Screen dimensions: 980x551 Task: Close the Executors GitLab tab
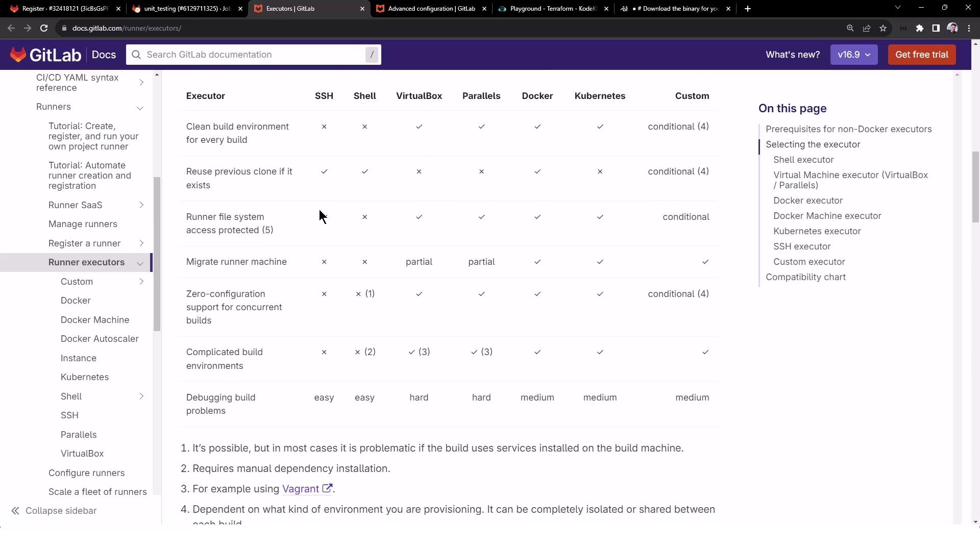coord(362,9)
